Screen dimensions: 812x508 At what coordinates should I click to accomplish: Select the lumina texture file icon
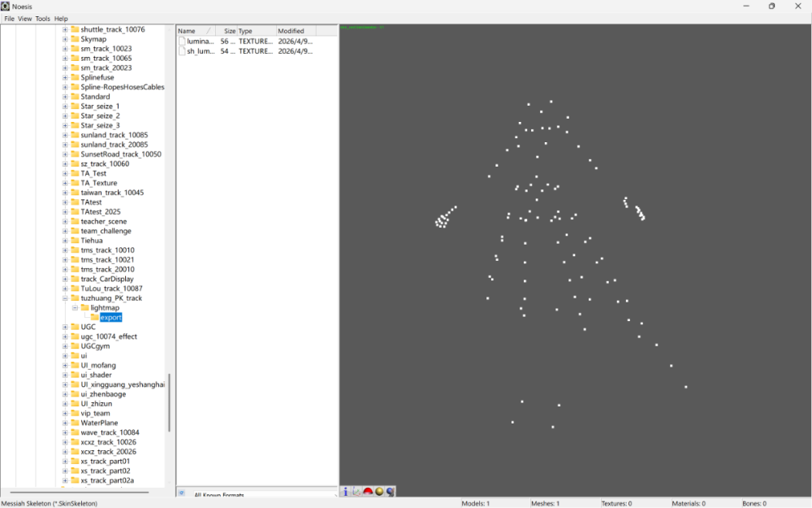(x=182, y=41)
